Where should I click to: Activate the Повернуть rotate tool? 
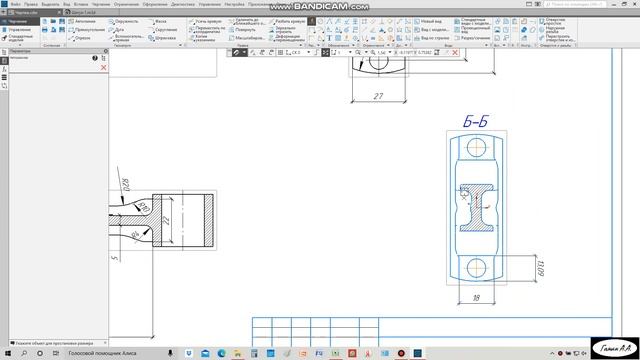(242, 30)
